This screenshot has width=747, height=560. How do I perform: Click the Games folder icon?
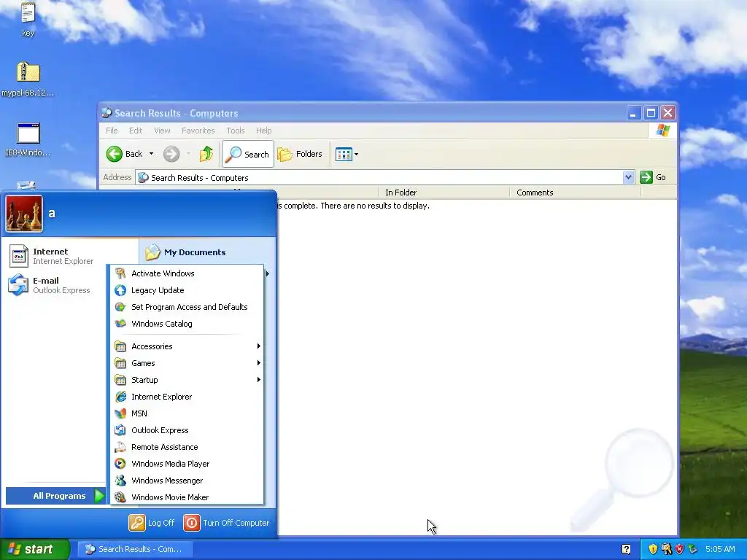(x=120, y=363)
